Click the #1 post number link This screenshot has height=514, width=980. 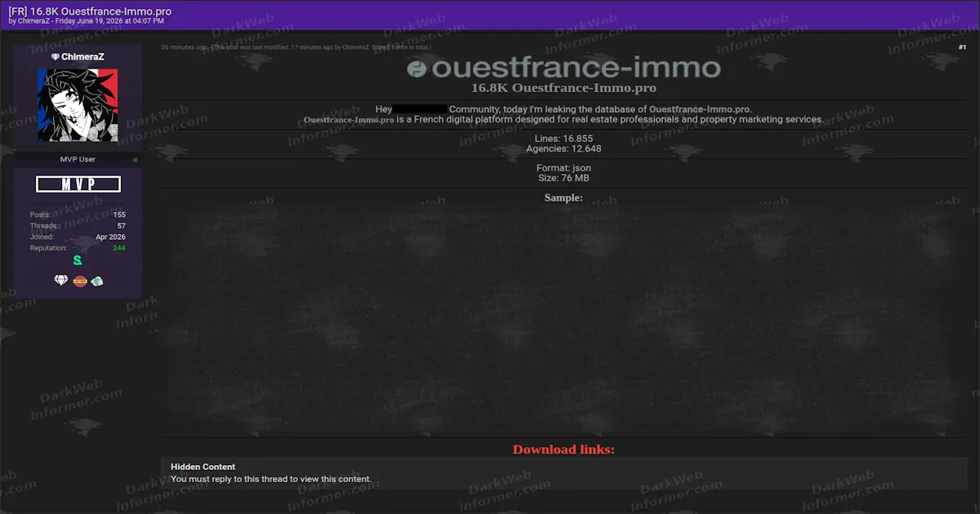(x=962, y=47)
